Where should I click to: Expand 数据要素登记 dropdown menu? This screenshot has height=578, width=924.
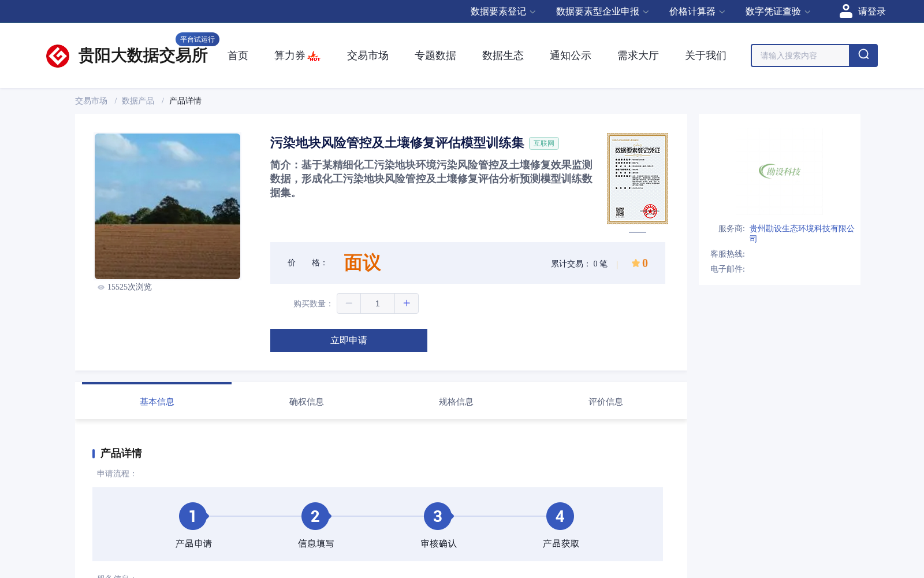503,12
